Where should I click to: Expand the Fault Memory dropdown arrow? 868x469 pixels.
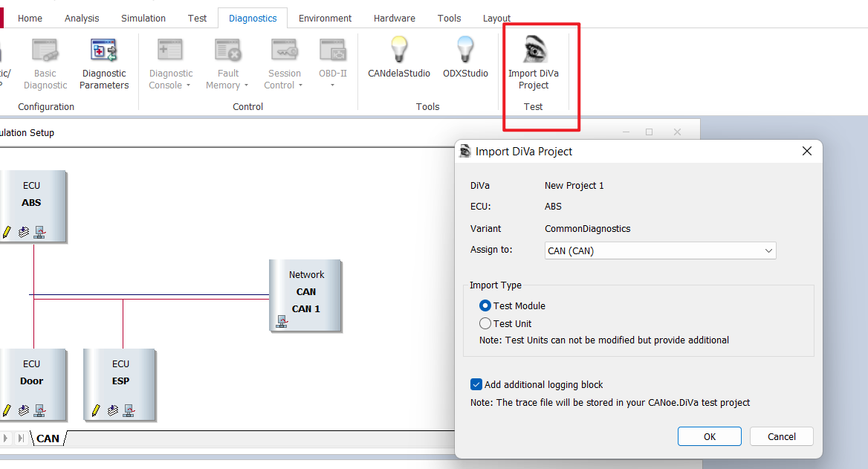[246, 85]
